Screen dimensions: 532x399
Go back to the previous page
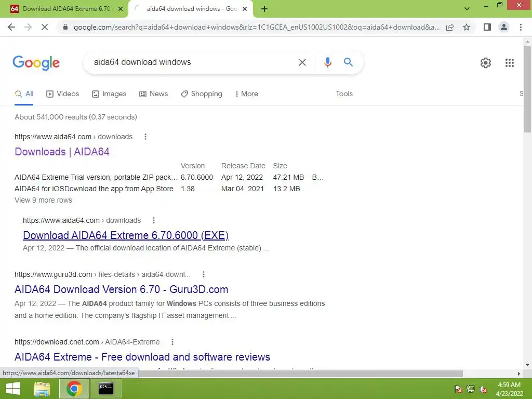pyautogui.click(x=11, y=27)
